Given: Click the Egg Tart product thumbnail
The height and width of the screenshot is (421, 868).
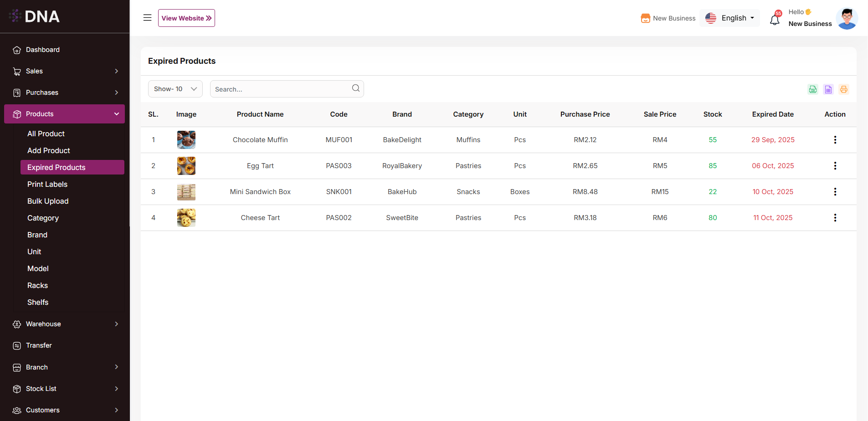Looking at the screenshot, I should click(186, 166).
